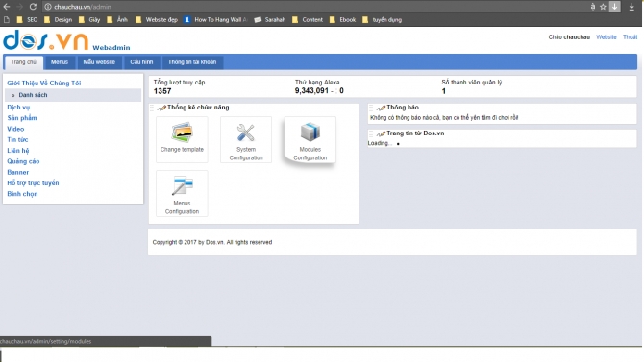The width and height of the screenshot is (644, 362).
Task: Click the Dos.vn Webadmin logo
Action: point(66,40)
